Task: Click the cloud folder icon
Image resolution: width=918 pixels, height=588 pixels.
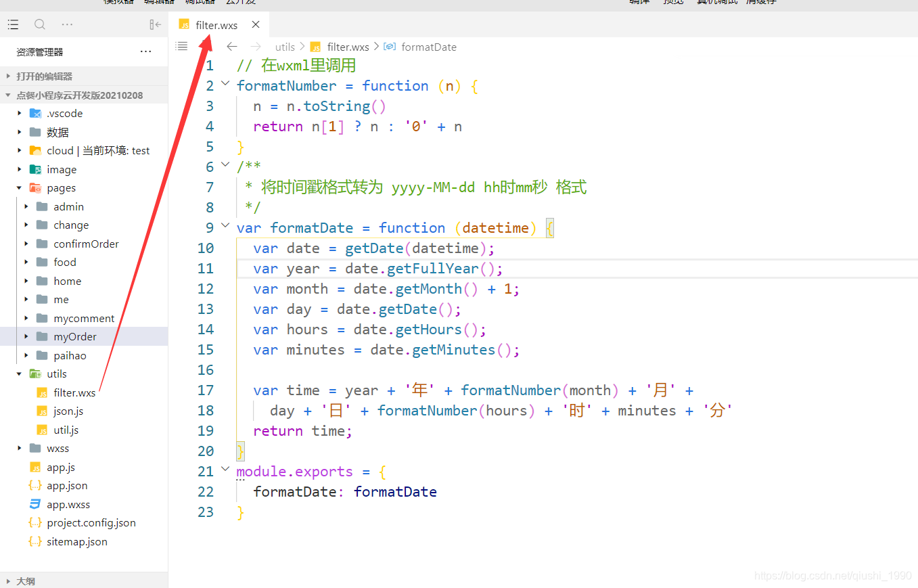Action: 35,150
